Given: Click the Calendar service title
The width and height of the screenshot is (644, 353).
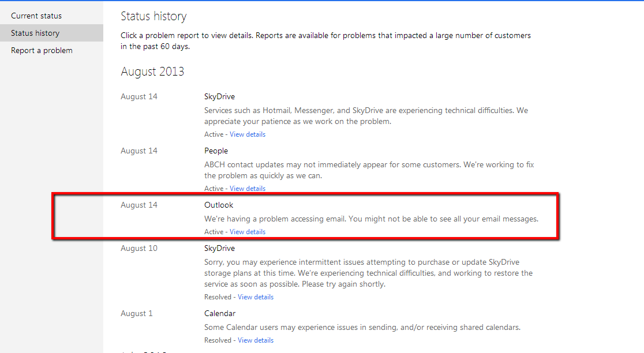Looking at the screenshot, I should pyautogui.click(x=220, y=313).
